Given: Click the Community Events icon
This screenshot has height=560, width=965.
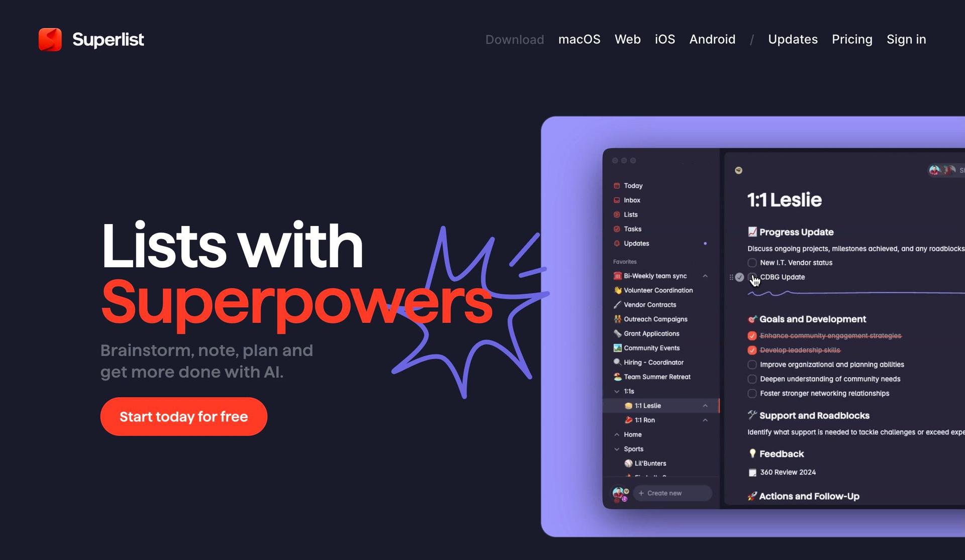Looking at the screenshot, I should (616, 348).
